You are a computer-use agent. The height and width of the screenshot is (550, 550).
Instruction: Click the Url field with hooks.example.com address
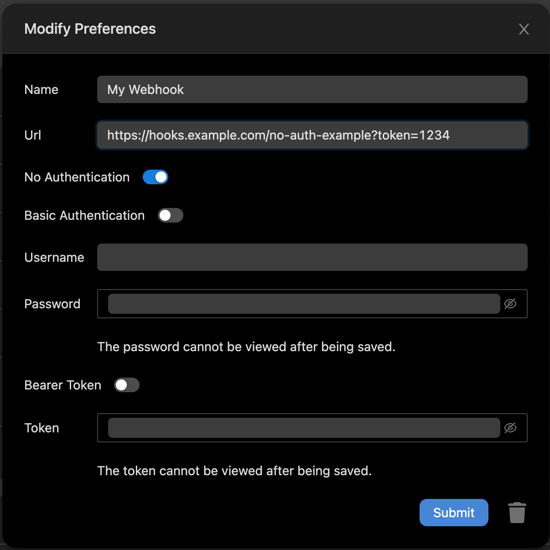(312, 135)
